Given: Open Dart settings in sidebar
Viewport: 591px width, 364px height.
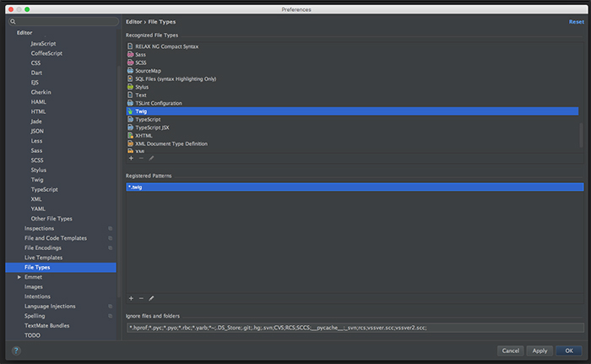Looking at the screenshot, I should [36, 73].
